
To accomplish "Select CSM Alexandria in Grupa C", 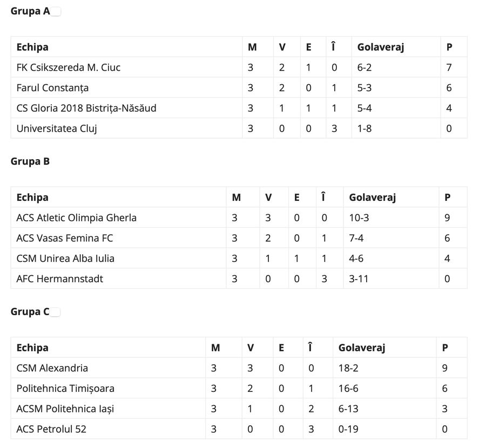I will [x=52, y=368].
